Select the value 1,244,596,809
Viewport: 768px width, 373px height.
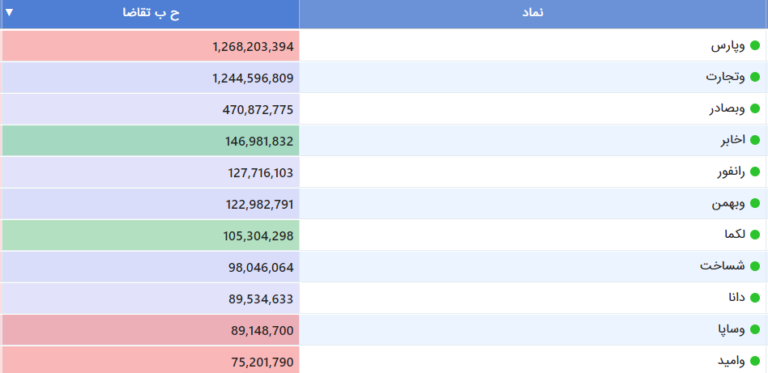(x=253, y=78)
